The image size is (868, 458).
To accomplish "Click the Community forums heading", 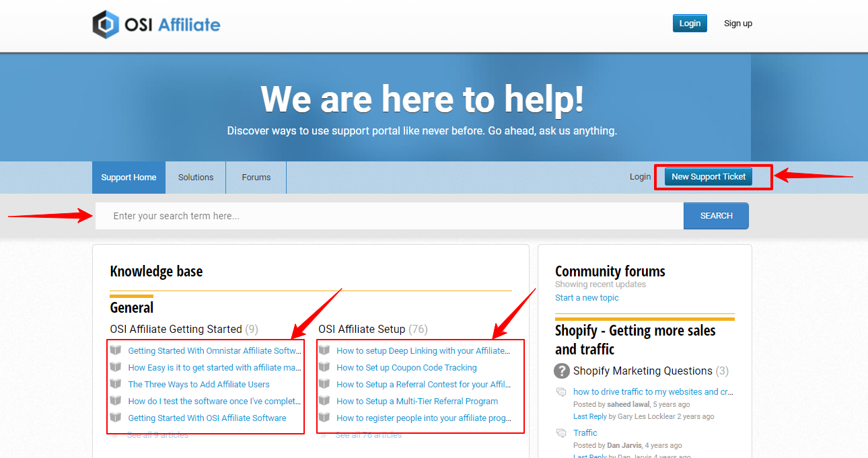I will (610, 271).
